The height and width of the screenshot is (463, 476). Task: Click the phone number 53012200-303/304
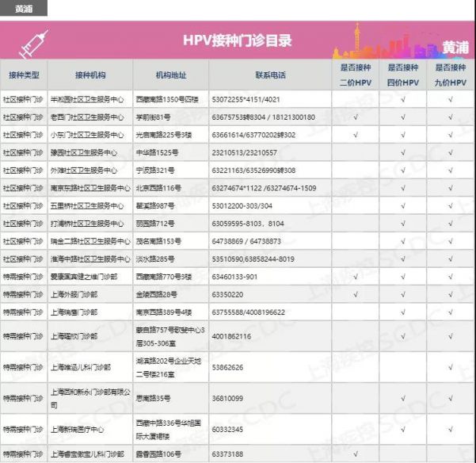(x=242, y=205)
